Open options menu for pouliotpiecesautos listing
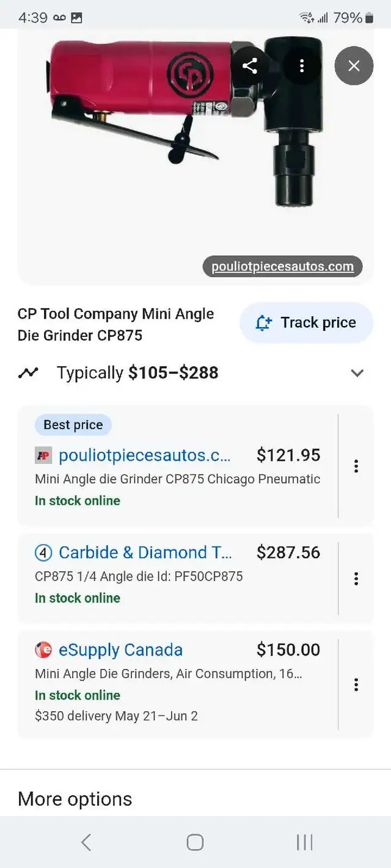The height and width of the screenshot is (868, 391). (356, 466)
